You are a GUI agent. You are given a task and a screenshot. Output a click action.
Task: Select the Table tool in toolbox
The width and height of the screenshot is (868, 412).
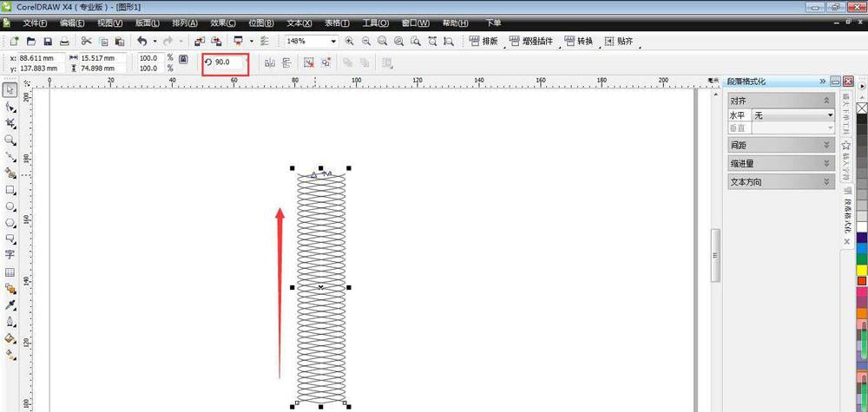(x=10, y=272)
